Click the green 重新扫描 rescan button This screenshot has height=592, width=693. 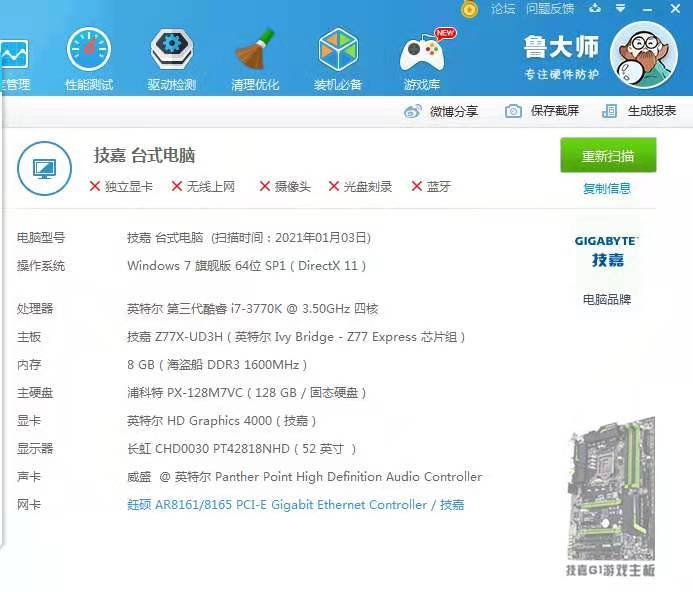(x=608, y=155)
